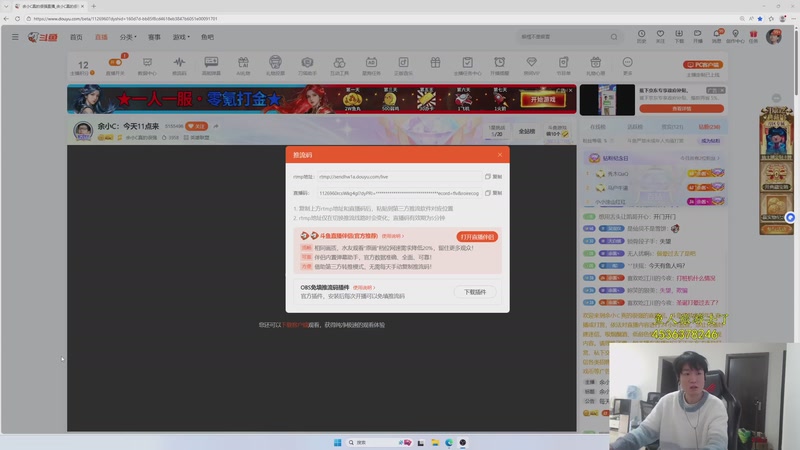Click the PC客户端 button
This screenshot has width=800, height=450.
(703, 65)
